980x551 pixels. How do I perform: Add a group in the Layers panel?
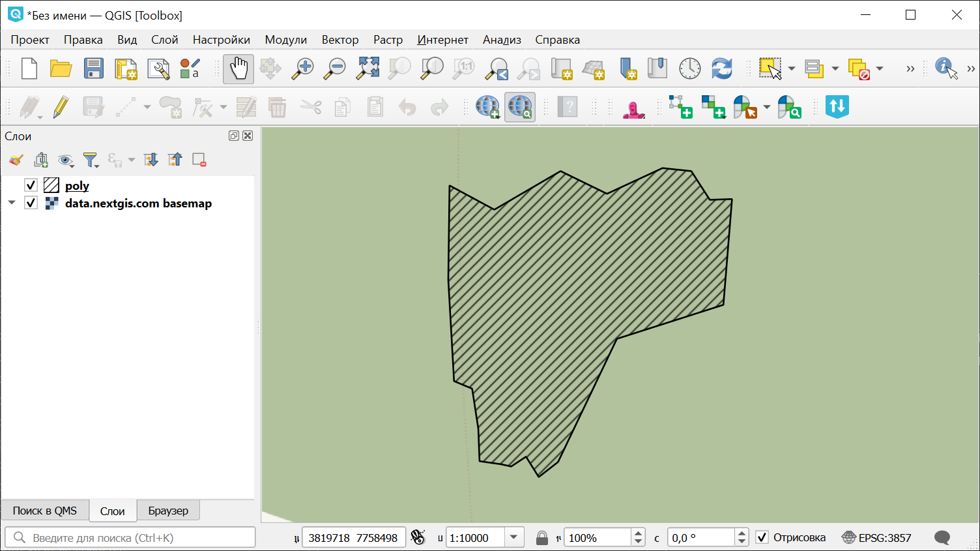click(x=41, y=160)
